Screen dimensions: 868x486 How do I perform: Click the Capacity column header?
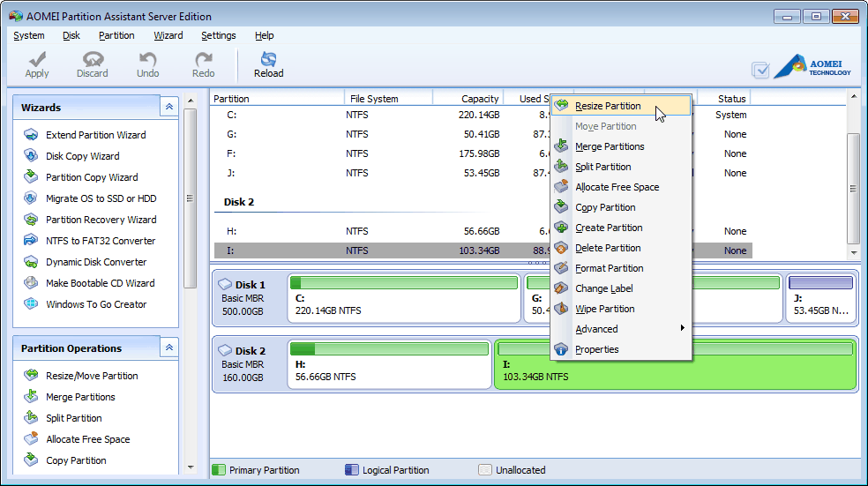[468, 99]
